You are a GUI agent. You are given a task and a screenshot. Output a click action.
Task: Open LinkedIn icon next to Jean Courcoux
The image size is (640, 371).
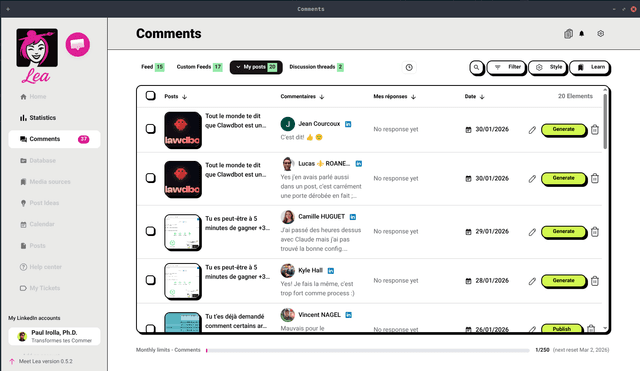pos(348,124)
